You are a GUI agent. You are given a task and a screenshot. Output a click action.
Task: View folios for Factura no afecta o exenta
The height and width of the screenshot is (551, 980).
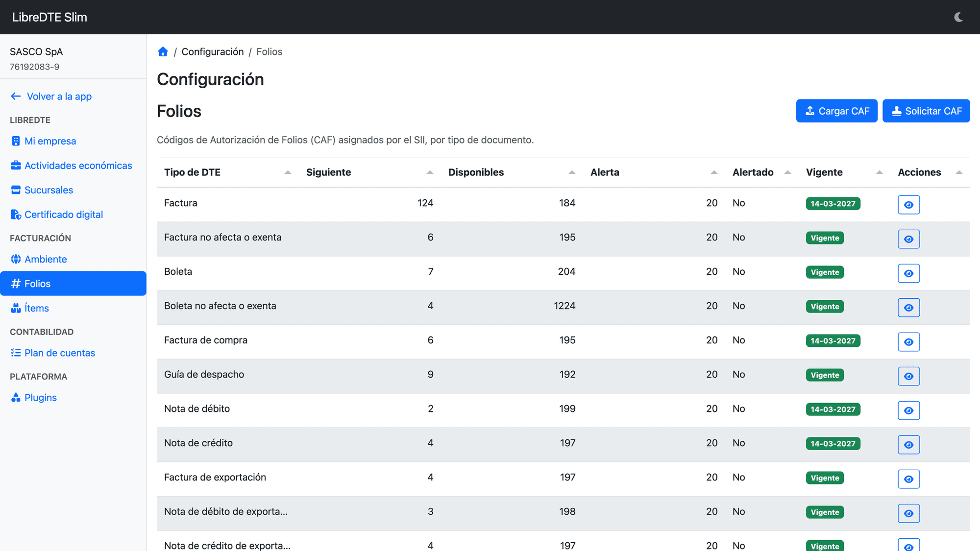[x=908, y=239]
